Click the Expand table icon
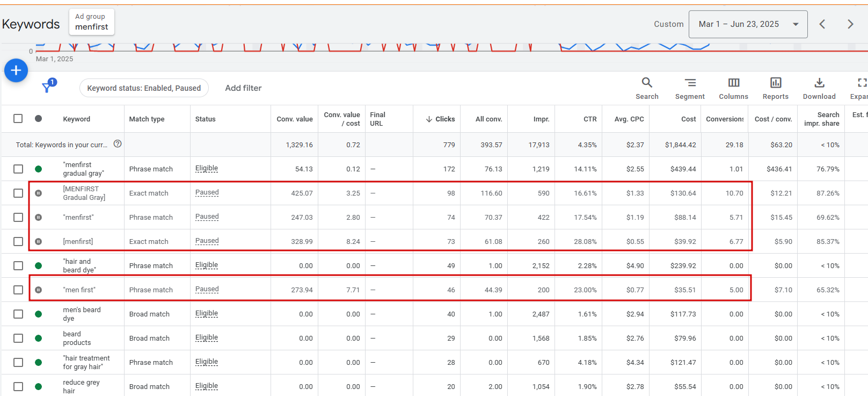Viewport: 868px width, 396px height. (x=862, y=83)
